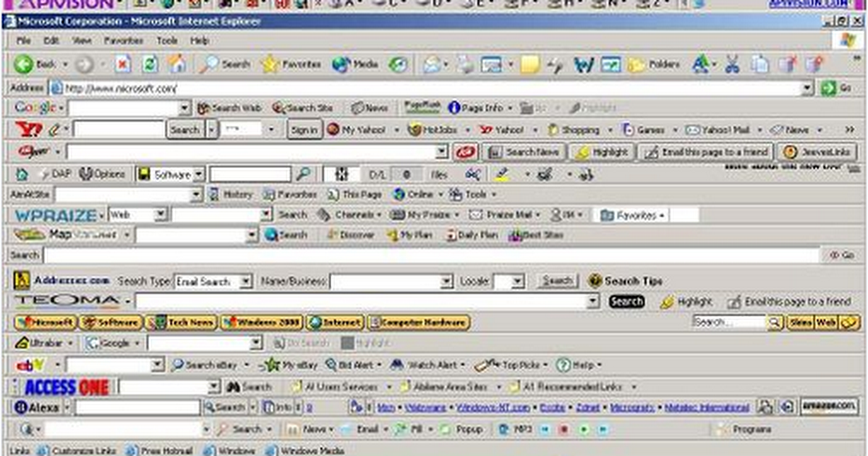Click the magnifier icon in DAP toolbar

pos(303,174)
